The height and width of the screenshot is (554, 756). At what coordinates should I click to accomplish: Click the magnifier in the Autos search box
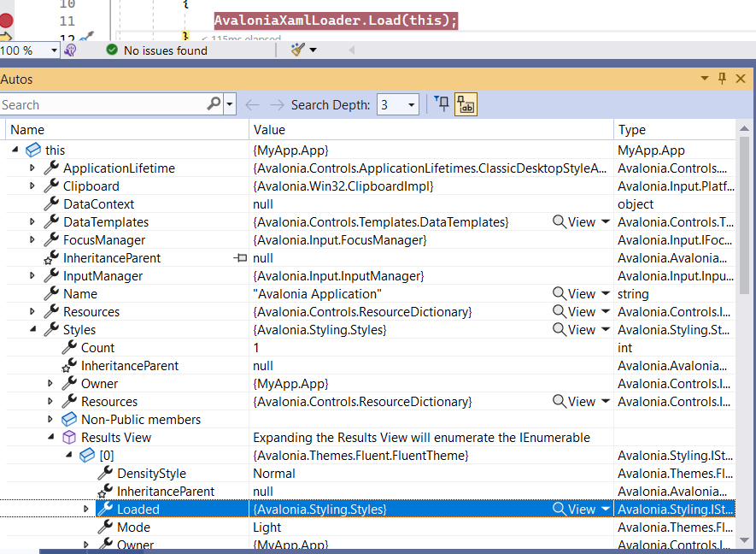(214, 103)
